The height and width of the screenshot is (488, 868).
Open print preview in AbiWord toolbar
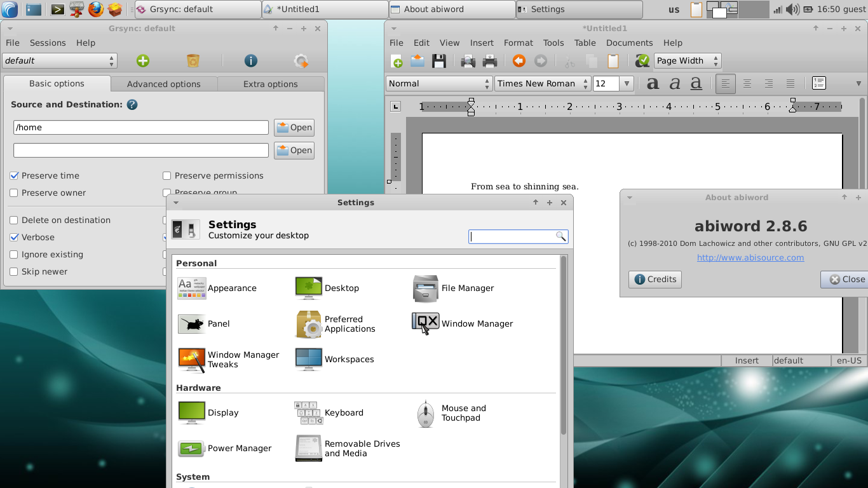coord(468,61)
